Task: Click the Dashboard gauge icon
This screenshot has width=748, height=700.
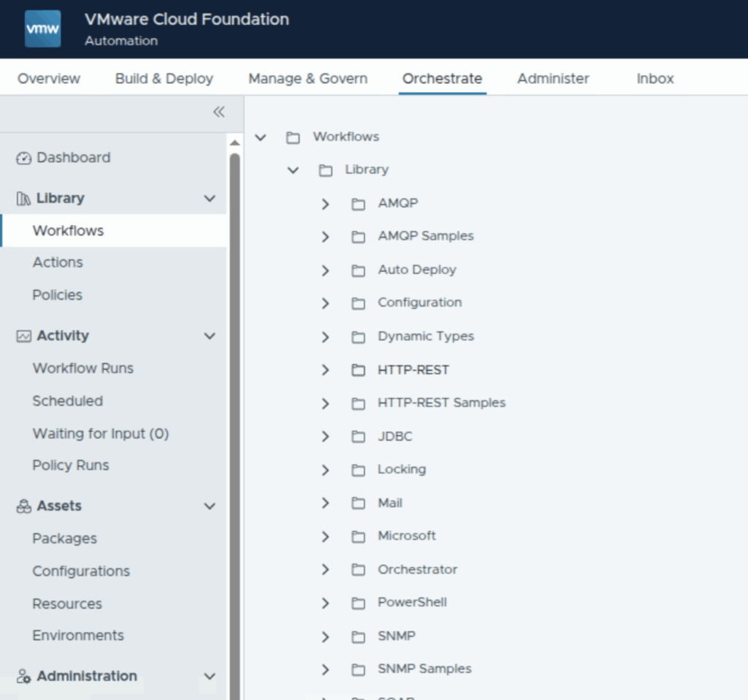Action: click(x=23, y=158)
